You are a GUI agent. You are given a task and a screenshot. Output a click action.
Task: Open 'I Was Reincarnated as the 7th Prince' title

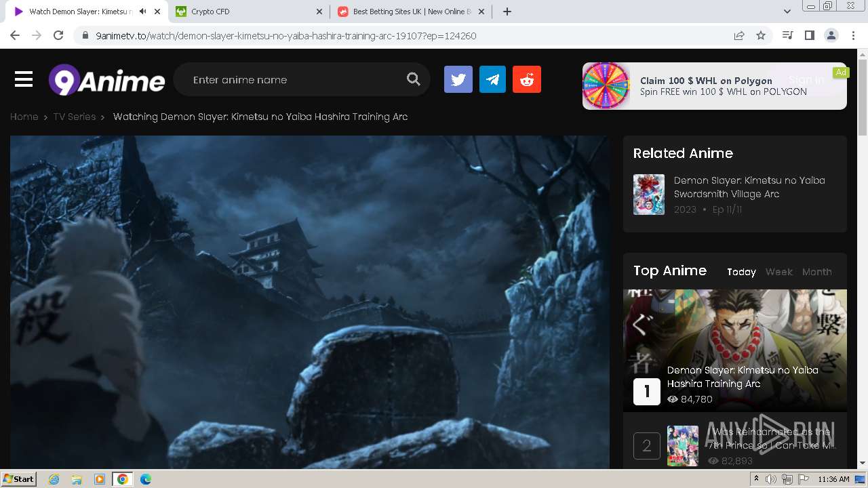[x=771, y=439]
